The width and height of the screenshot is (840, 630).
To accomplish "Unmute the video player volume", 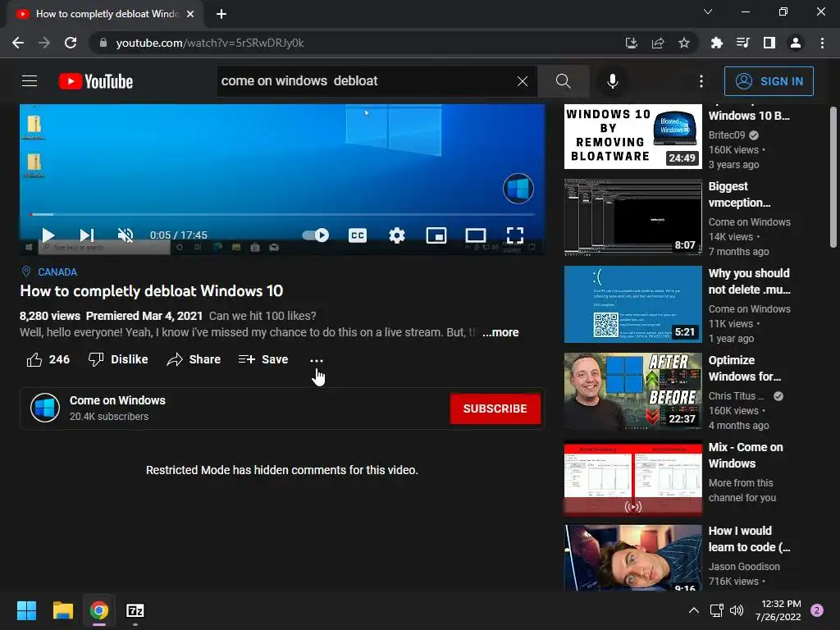I will [126, 235].
